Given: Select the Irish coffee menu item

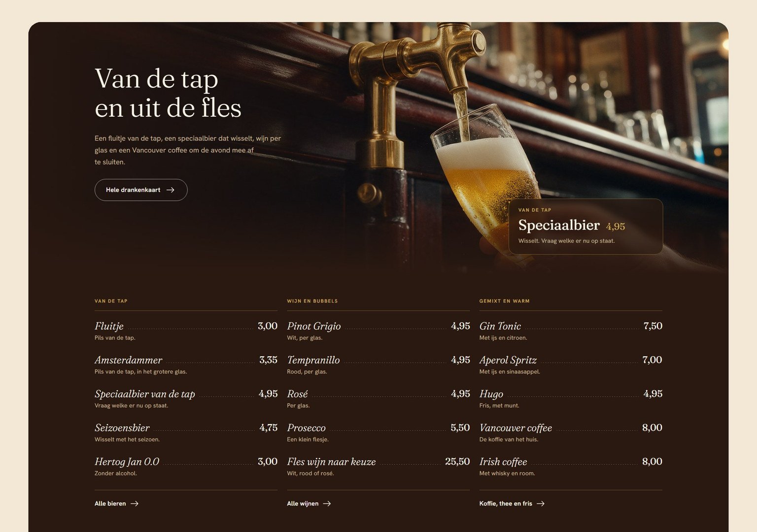Looking at the screenshot, I should tap(571, 467).
